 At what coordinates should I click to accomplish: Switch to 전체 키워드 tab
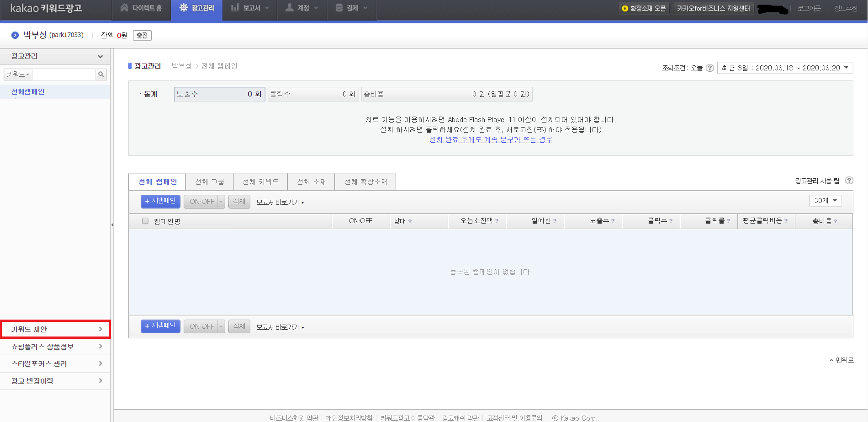pos(260,182)
